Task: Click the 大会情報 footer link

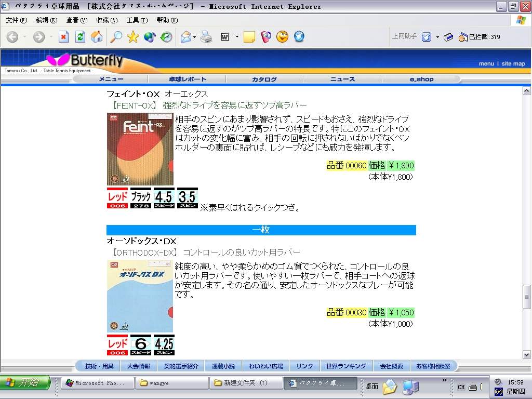Action: point(138,366)
